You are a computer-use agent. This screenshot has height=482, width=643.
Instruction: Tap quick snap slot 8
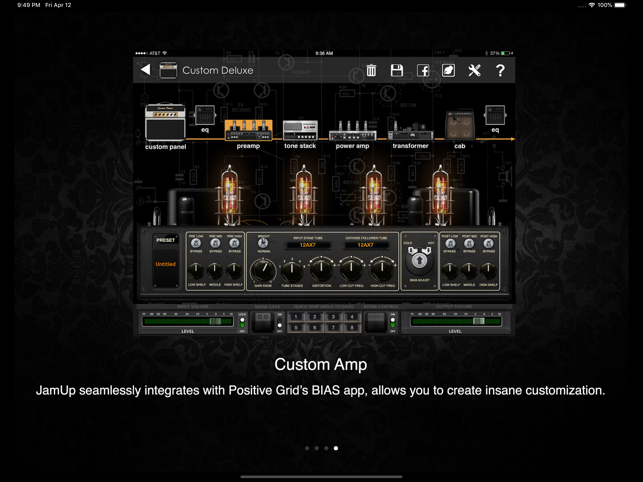pos(352,327)
